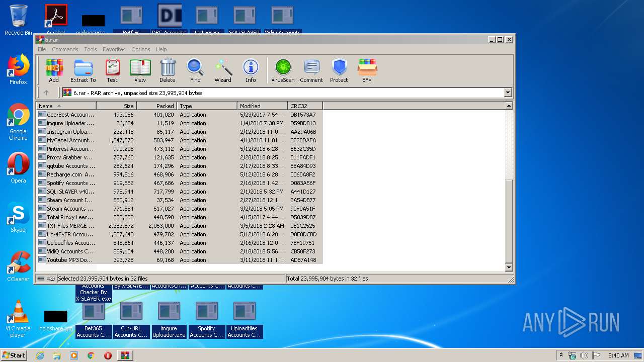Select the Recharge.com file row
The image size is (644, 362).
click(x=180, y=174)
